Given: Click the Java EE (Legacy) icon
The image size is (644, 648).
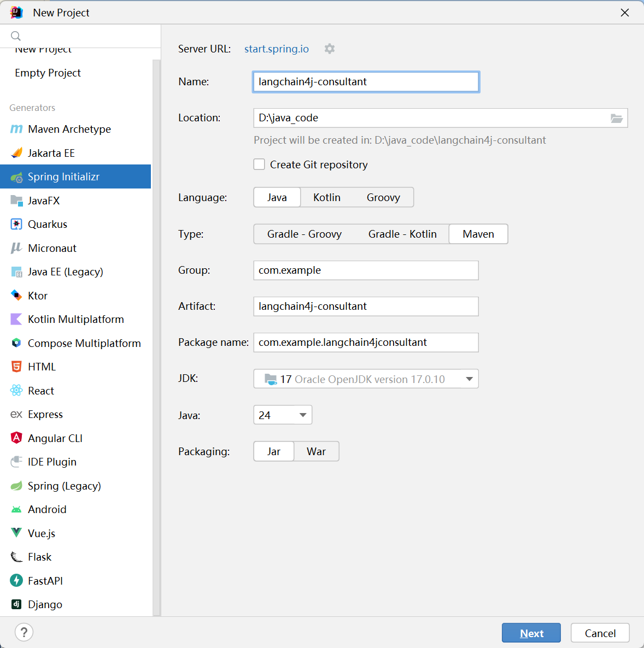Looking at the screenshot, I should pyautogui.click(x=16, y=272).
